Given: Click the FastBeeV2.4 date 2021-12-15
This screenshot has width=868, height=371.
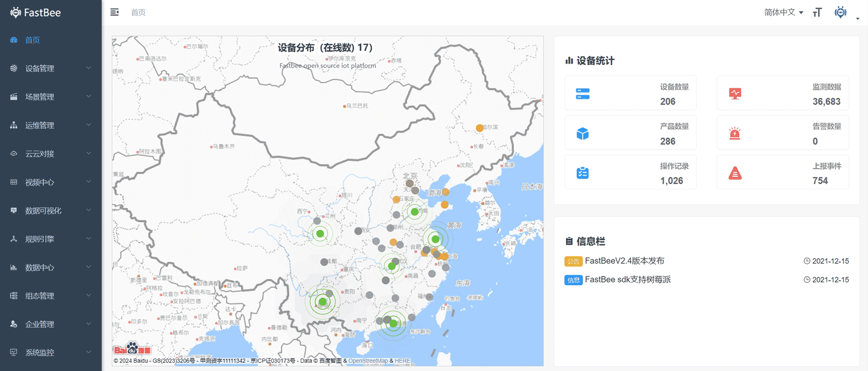Looking at the screenshot, I should coord(830,261).
